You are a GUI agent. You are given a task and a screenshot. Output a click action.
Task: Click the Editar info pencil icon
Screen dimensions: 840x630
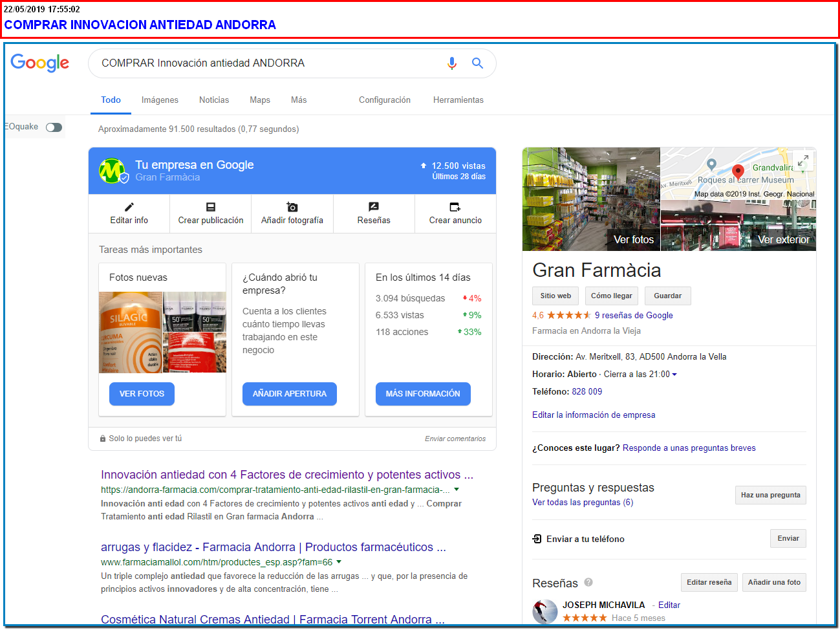129,207
